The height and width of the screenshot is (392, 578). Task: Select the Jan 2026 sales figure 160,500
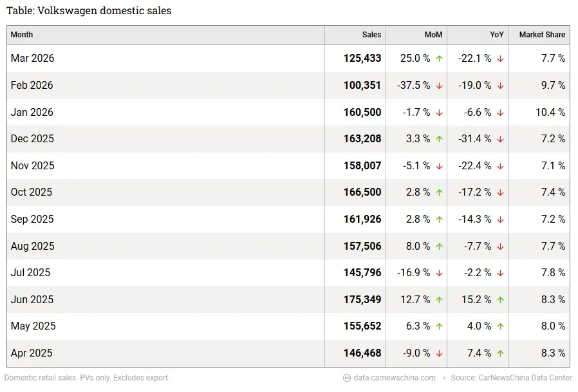(x=362, y=112)
